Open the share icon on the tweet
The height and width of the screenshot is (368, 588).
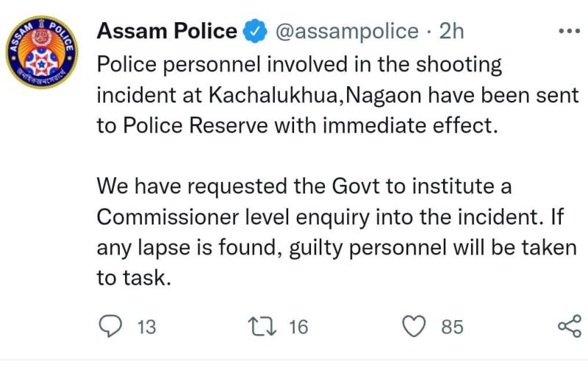(570, 326)
